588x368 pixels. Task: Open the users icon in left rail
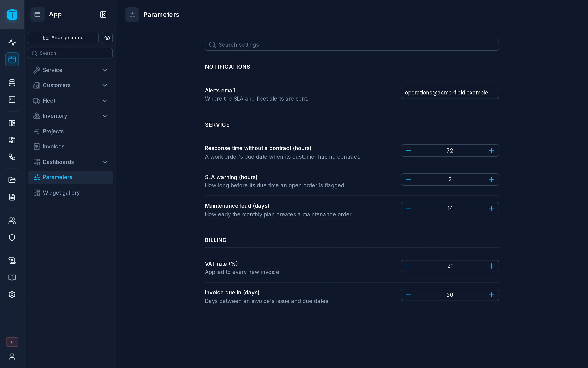click(x=12, y=221)
